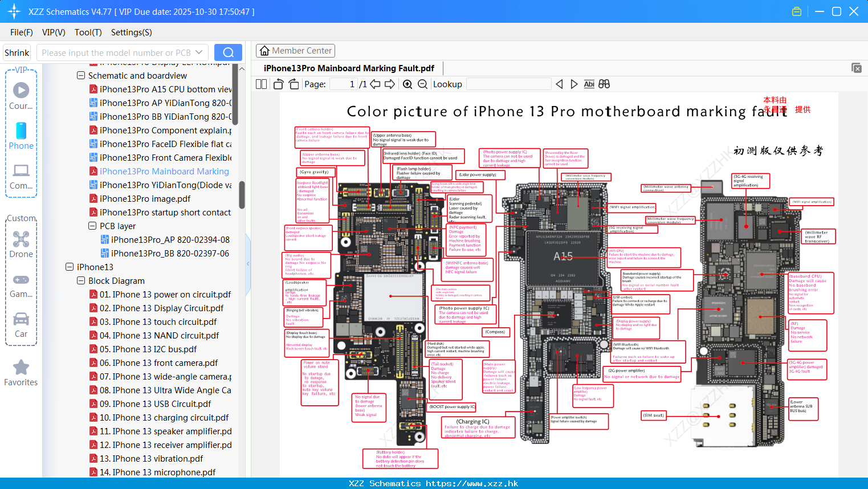Open 04. IPhone 13 NAND circuit.pdf

(x=154, y=335)
